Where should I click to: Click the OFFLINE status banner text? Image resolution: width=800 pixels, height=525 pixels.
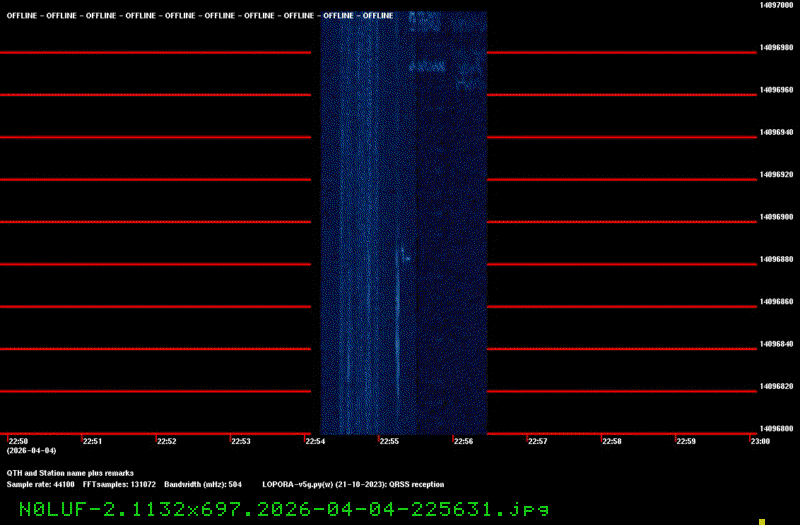pyautogui.click(x=200, y=16)
